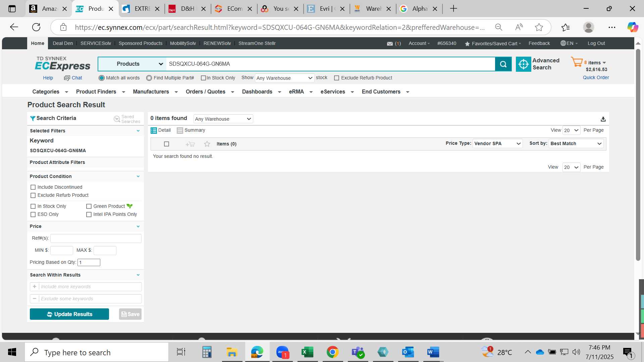This screenshot has width=644, height=362.
Task: Open the Sort by Best Match dropdown
Action: [x=576, y=143]
